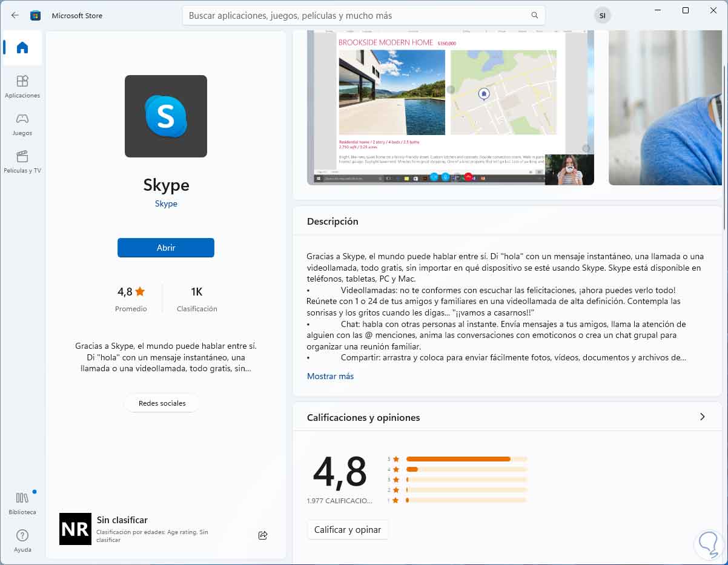Minimize the Microsoft Store window

(x=658, y=10)
